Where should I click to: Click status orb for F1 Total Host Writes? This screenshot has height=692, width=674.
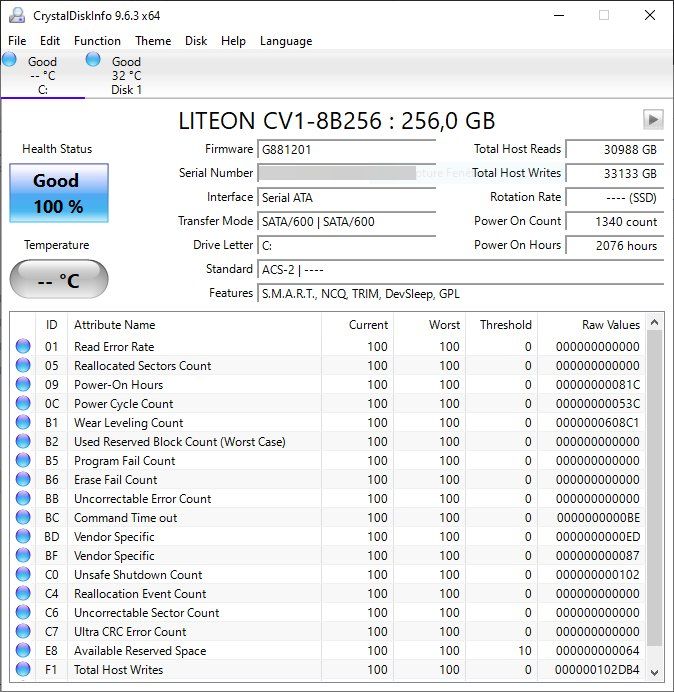pyautogui.click(x=23, y=669)
